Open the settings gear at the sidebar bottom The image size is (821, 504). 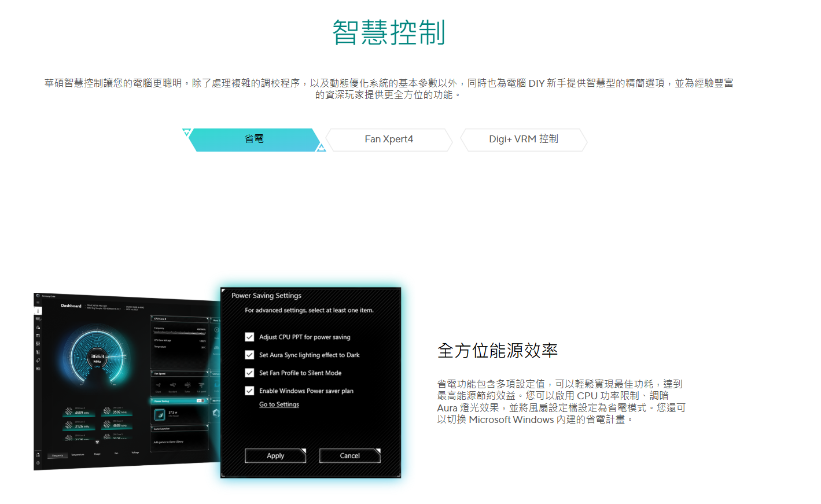[38, 463]
